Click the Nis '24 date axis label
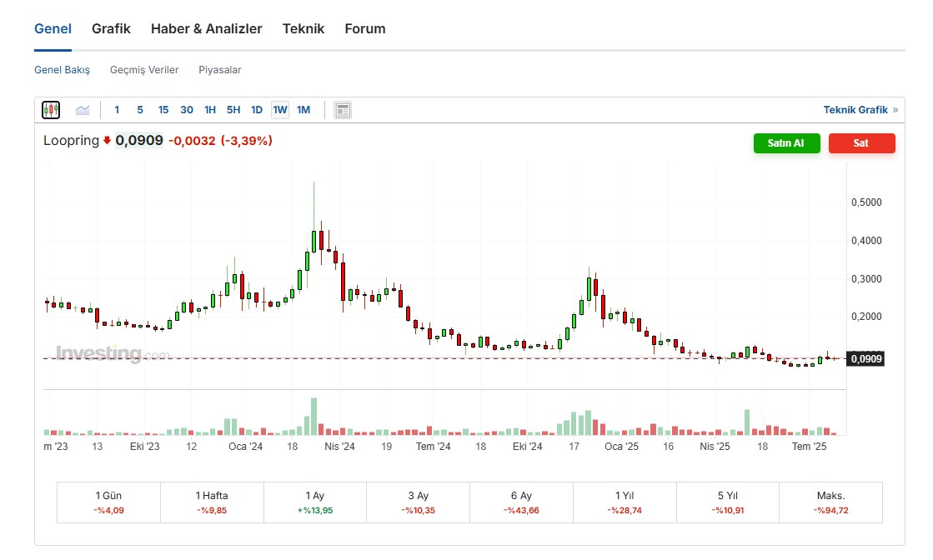The width and height of the screenshot is (933, 560). click(x=339, y=447)
